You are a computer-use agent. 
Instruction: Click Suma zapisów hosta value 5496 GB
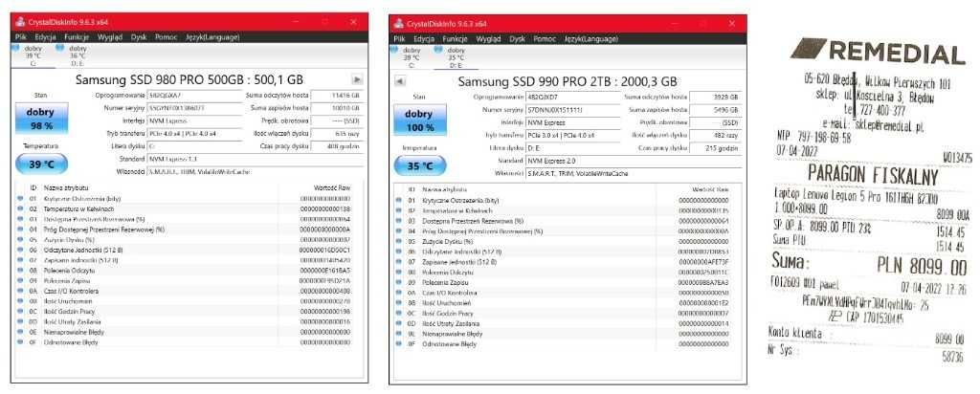[x=715, y=110]
